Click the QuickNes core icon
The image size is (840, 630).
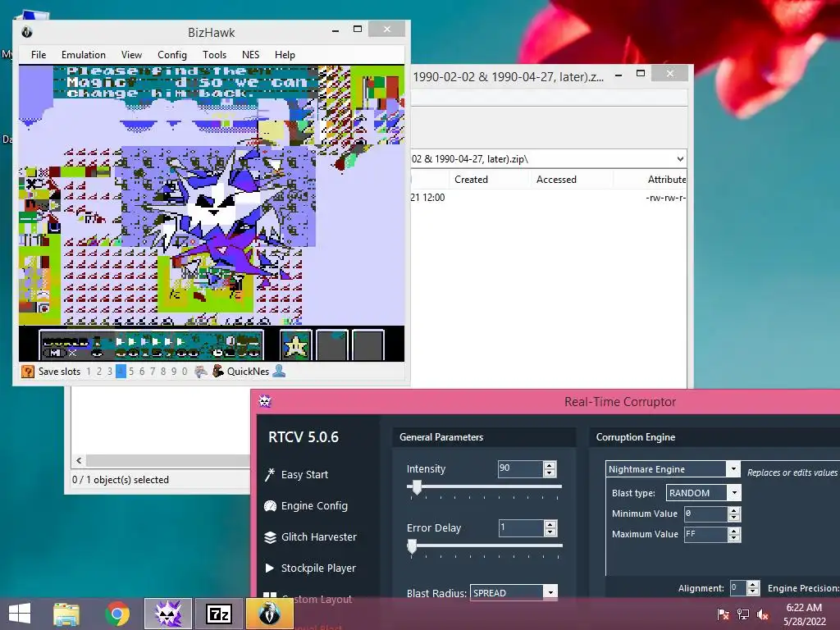coord(218,371)
